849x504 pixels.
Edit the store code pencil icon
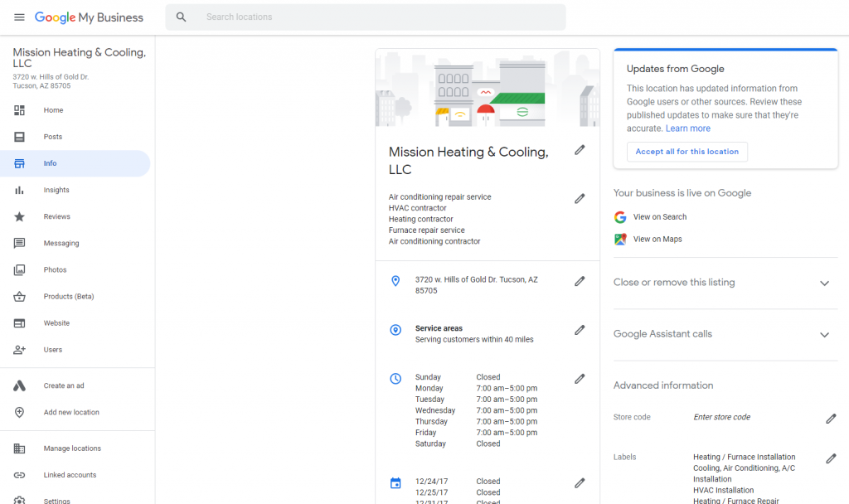[x=831, y=419]
